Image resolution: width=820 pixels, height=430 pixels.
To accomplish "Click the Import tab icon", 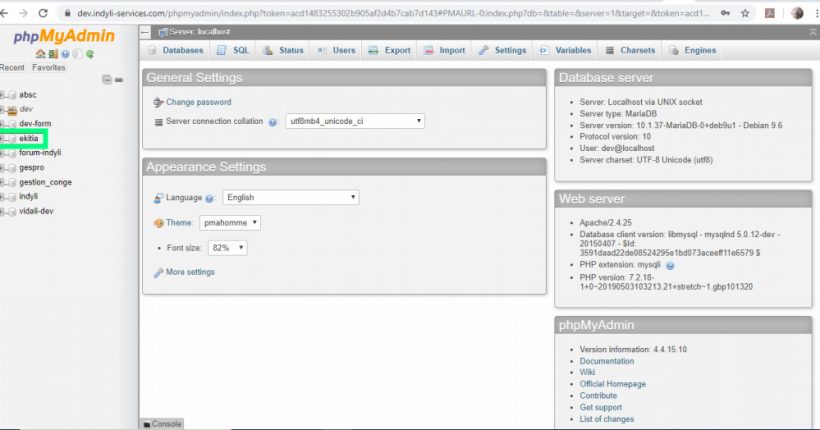I will pyautogui.click(x=429, y=50).
